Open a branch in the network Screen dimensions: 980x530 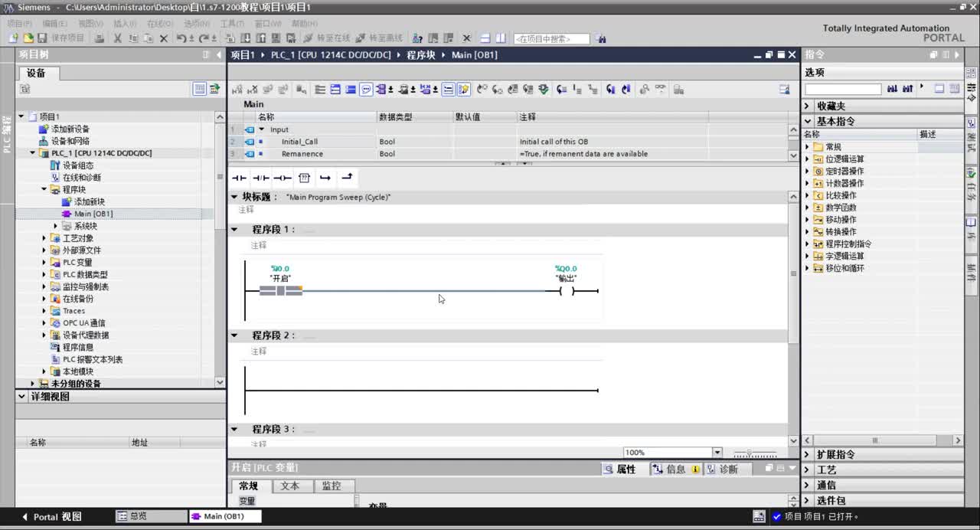coord(325,178)
